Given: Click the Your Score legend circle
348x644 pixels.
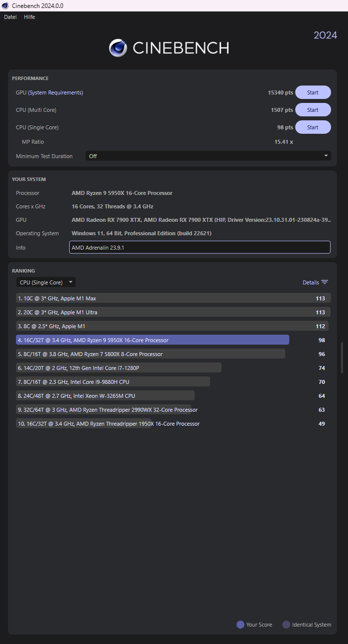Looking at the screenshot, I should point(240,625).
